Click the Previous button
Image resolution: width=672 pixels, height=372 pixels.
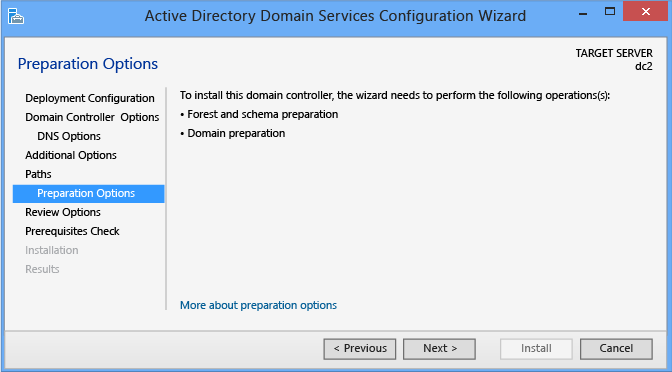pyautogui.click(x=360, y=349)
